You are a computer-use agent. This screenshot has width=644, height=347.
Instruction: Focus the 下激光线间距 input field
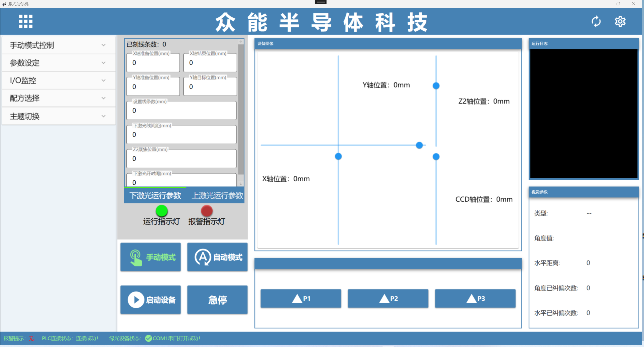[x=182, y=135]
